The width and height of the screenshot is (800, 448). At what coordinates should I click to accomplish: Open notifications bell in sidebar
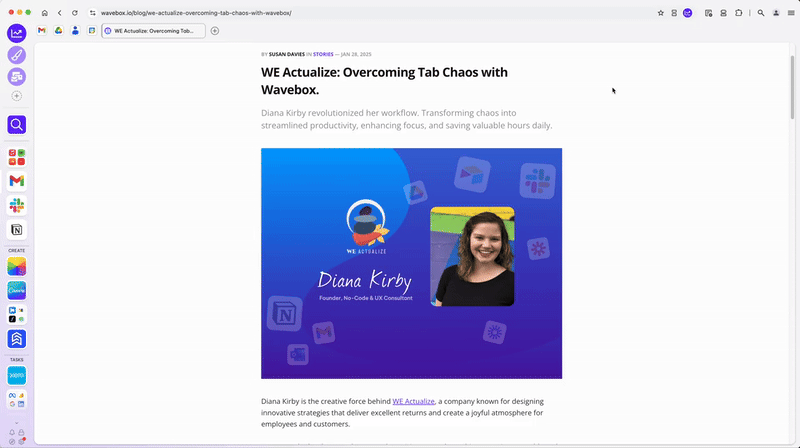tap(12, 433)
